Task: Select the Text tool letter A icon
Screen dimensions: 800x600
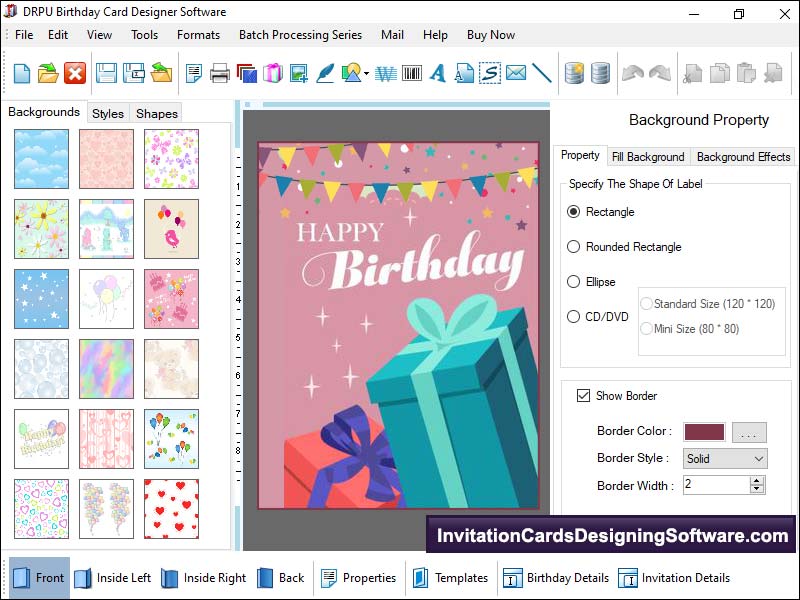Action: coord(437,73)
